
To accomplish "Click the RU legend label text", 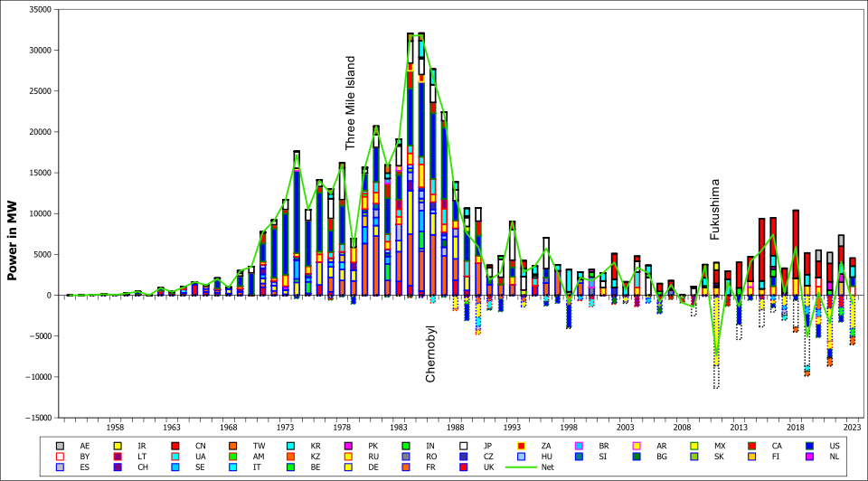I will point(373,457).
